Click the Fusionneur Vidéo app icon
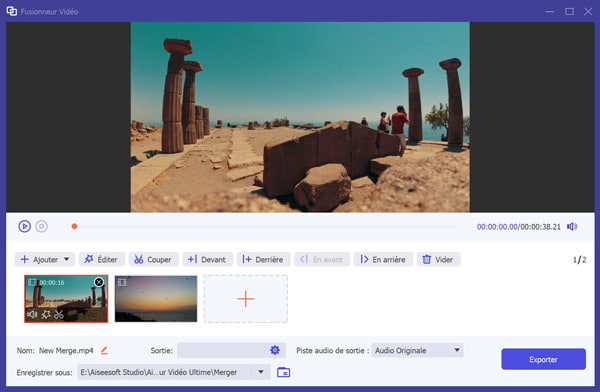The image size is (600, 392). 11,11
